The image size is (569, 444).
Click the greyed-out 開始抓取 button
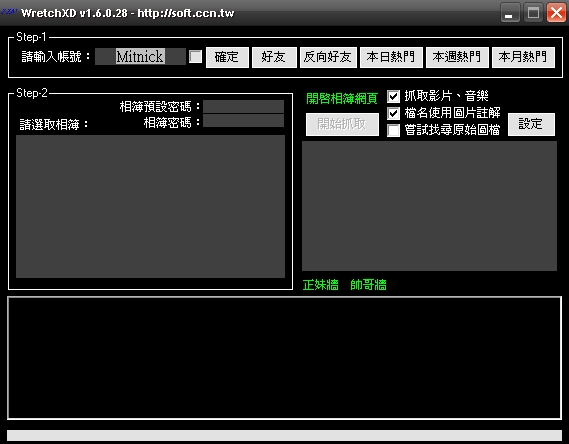coord(342,124)
